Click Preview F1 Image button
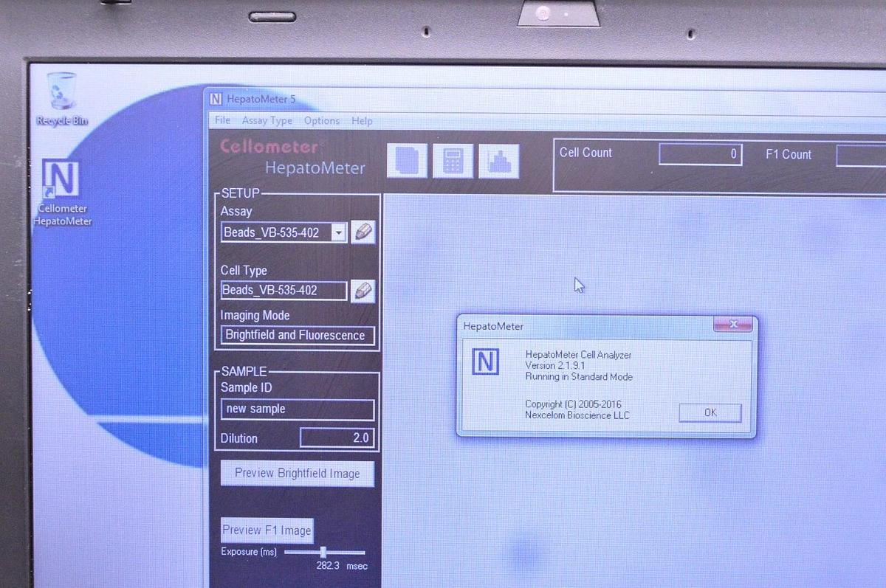The image size is (886, 588). 267,530
